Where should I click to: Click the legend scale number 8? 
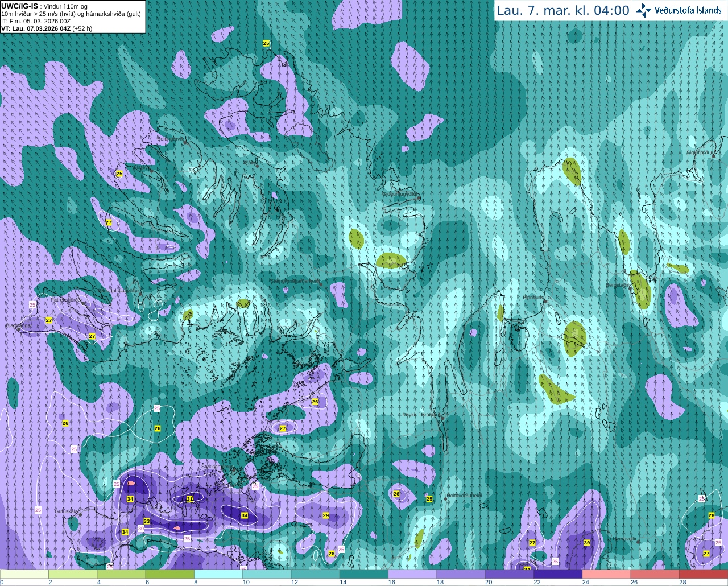point(196,582)
